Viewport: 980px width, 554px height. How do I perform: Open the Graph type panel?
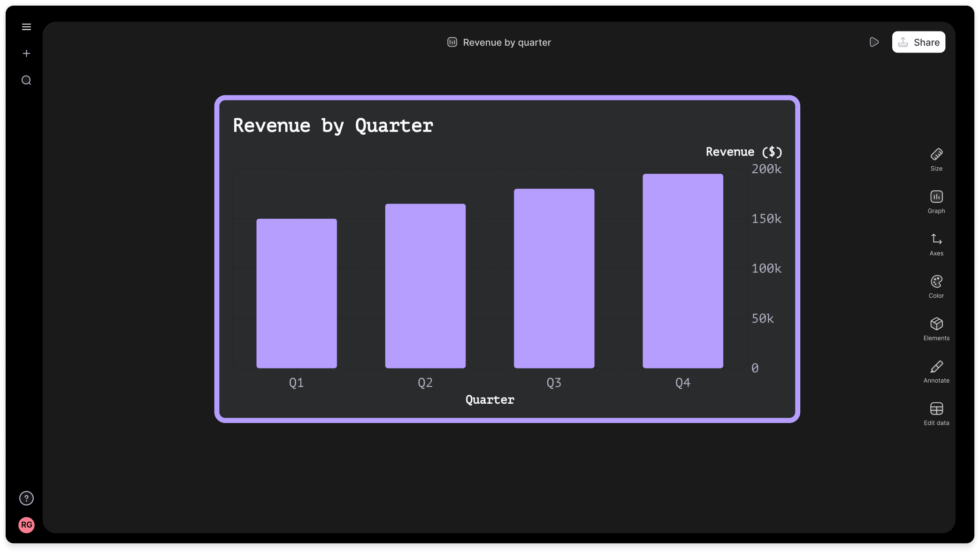[x=936, y=202]
